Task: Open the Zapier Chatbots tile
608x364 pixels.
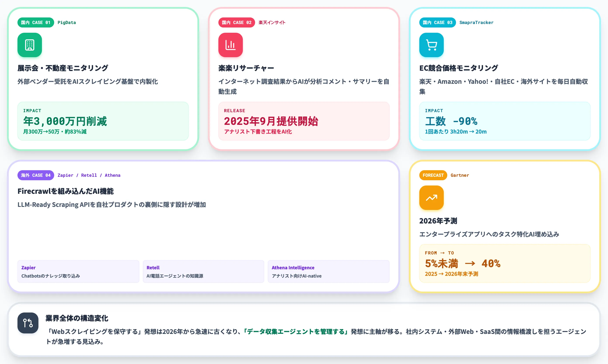Action: point(78,271)
